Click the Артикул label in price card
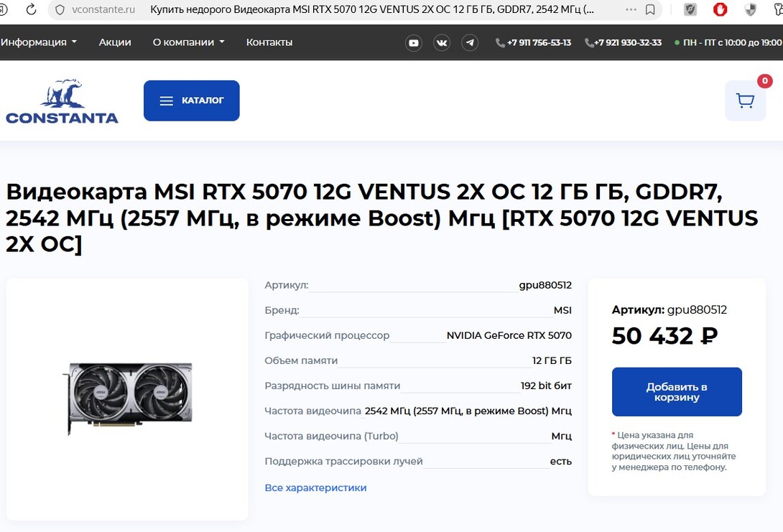The image size is (783, 532). tap(638, 310)
